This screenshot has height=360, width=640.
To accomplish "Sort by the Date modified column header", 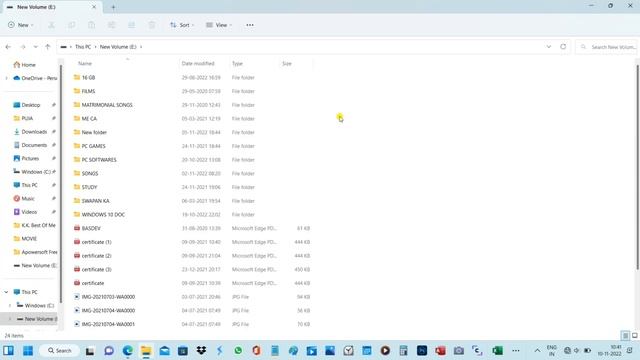I will point(198,64).
